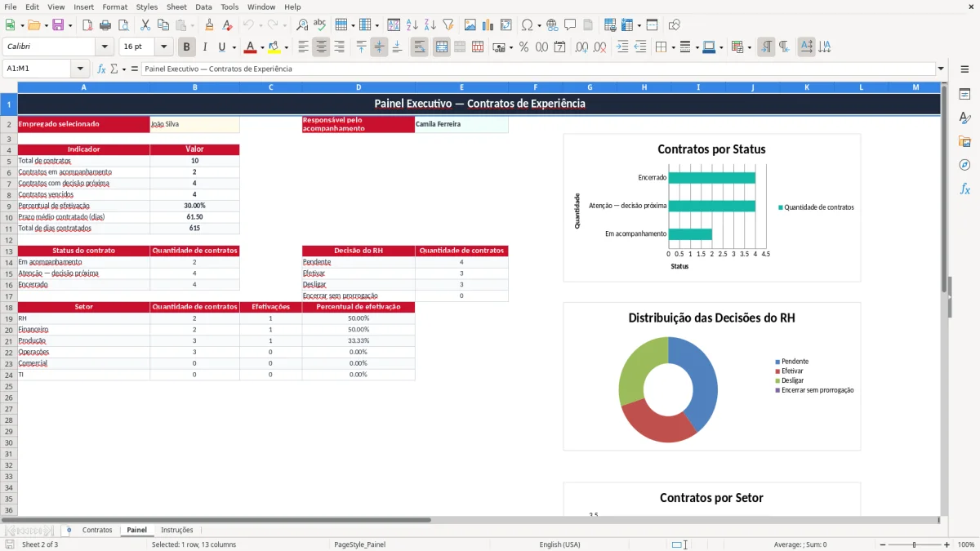Click the zoom slider in status bar
Viewport: 980px width, 551px height.
point(914,544)
